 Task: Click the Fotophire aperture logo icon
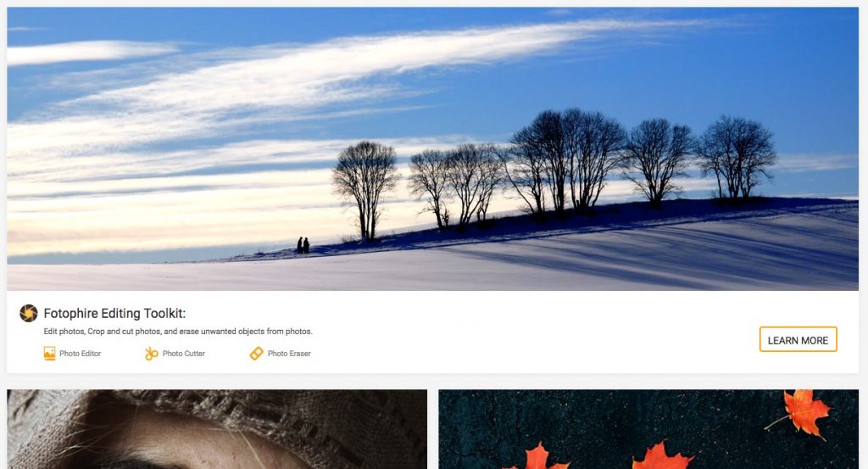(29, 313)
